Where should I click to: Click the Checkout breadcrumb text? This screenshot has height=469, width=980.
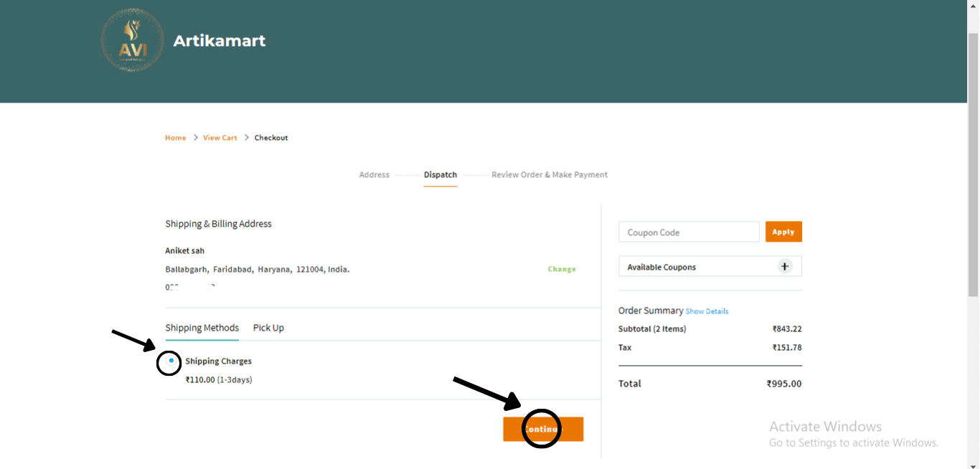271,138
